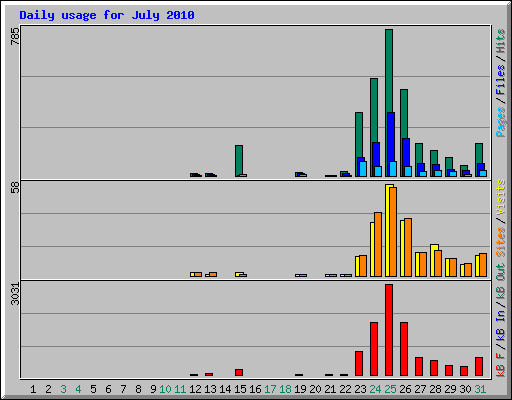Select the 'Sites' legend label

click(500, 242)
